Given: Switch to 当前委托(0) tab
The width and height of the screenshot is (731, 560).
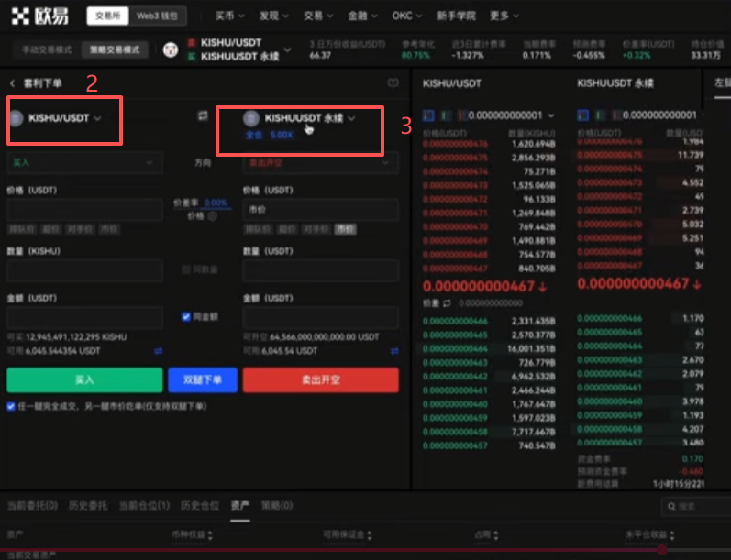Looking at the screenshot, I should 33,506.
